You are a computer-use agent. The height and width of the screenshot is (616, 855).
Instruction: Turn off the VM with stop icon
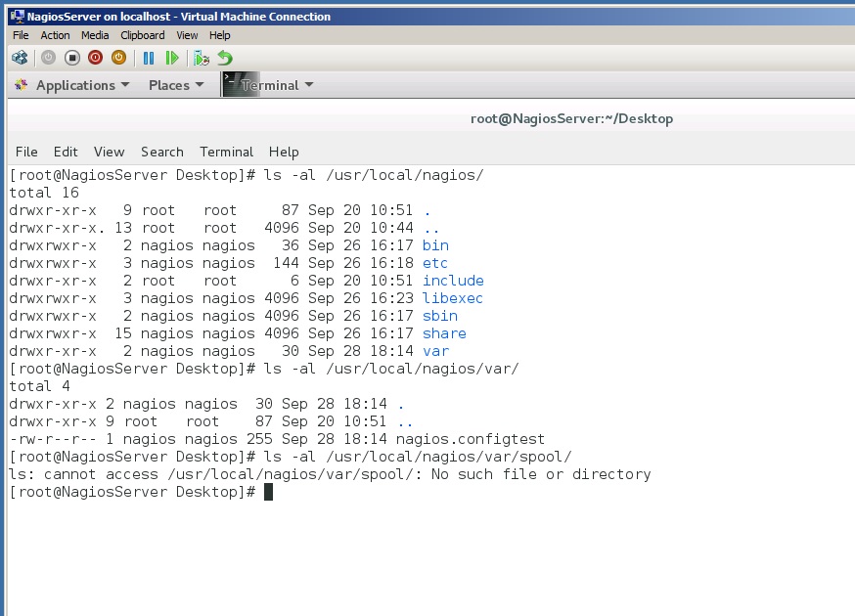[x=72, y=58]
